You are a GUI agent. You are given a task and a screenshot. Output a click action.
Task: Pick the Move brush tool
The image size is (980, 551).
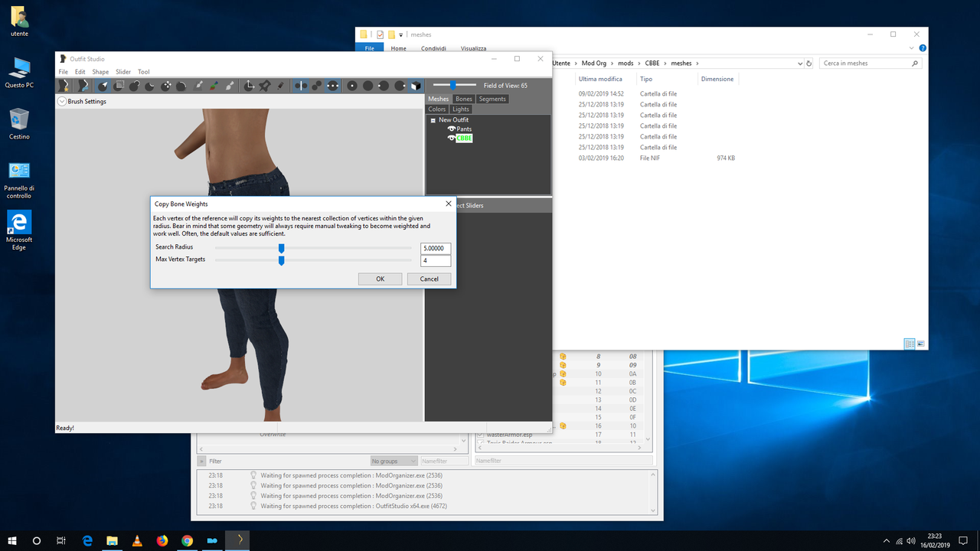(x=165, y=86)
